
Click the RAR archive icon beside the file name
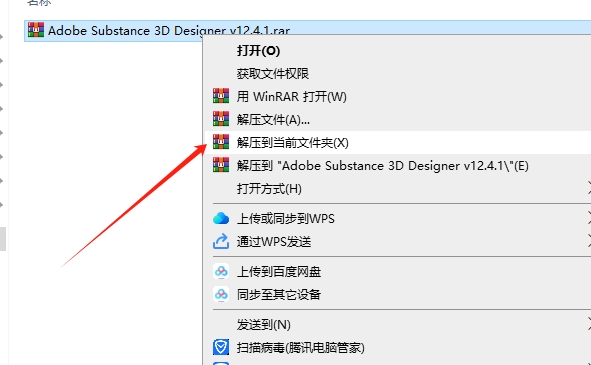(x=36, y=30)
